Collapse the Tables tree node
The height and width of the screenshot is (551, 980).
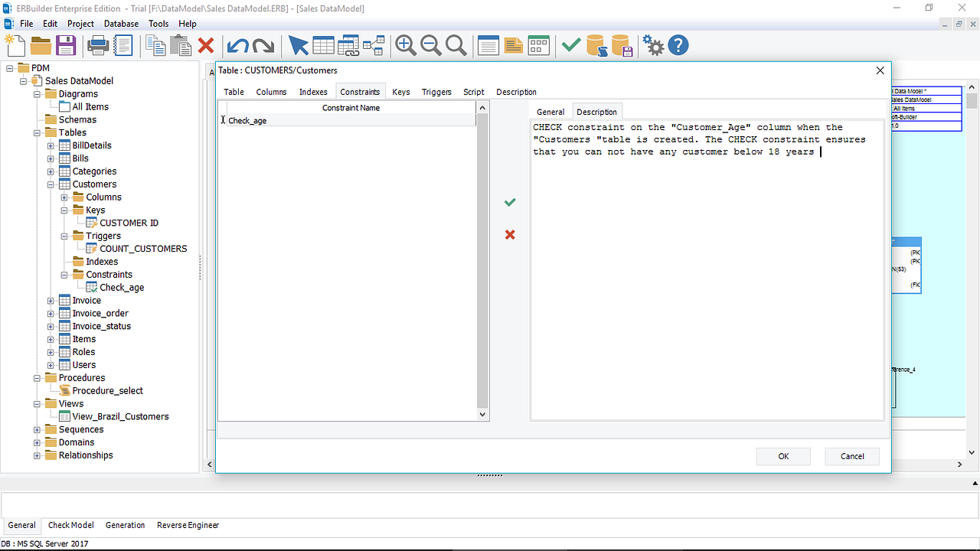tap(37, 132)
